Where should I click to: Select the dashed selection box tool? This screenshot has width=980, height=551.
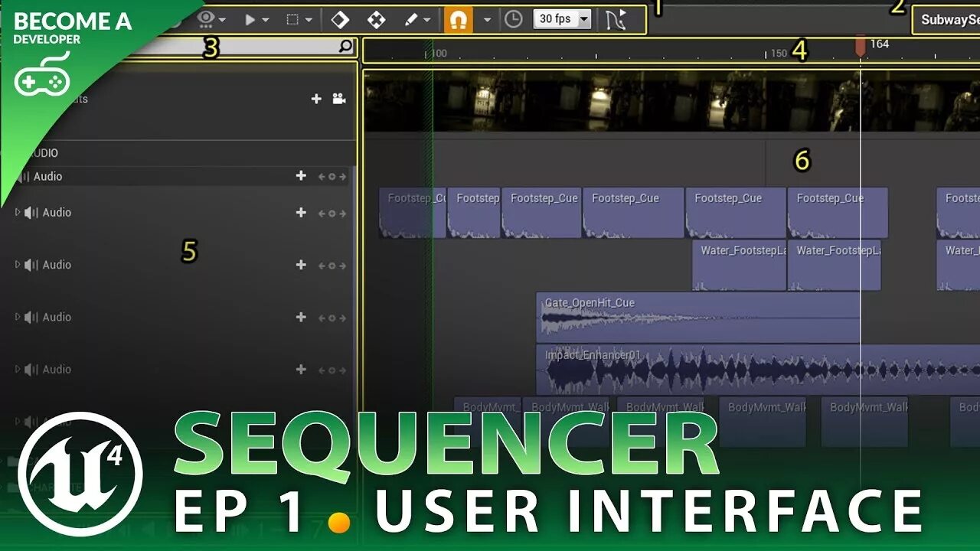click(292, 20)
